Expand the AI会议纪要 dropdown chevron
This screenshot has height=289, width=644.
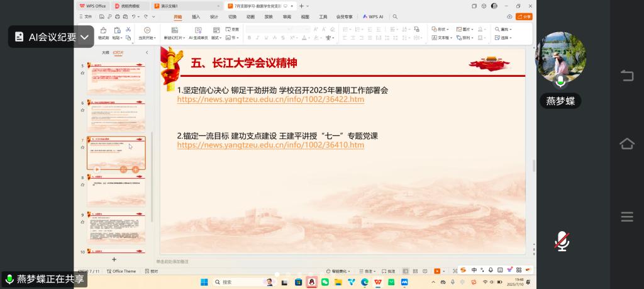pyautogui.click(x=84, y=37)
